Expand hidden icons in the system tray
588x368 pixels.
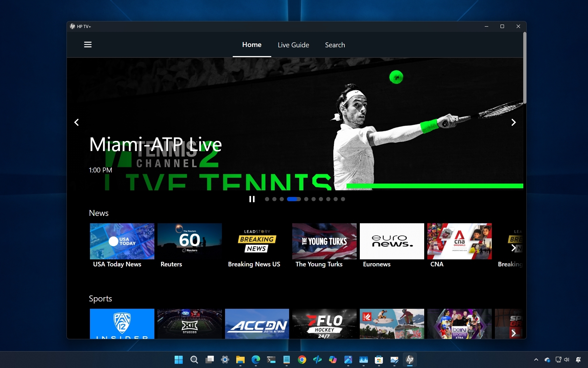point(535,360)
